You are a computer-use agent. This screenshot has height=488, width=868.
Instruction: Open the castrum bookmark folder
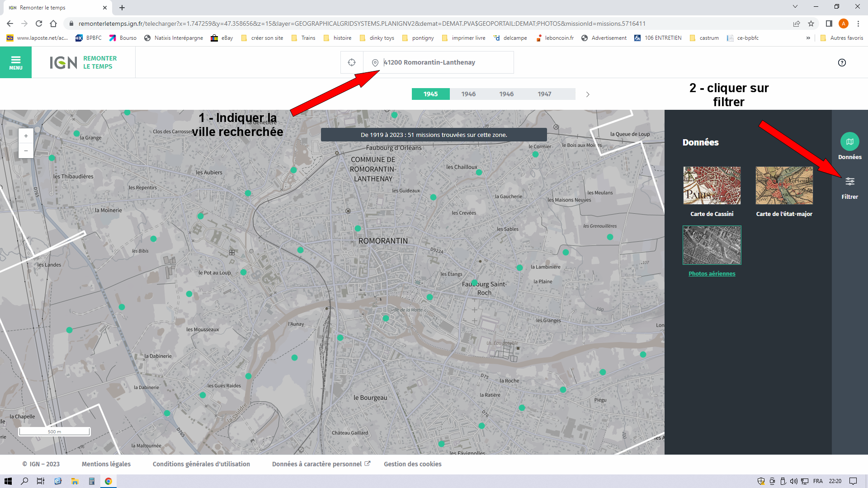point(704,38)
